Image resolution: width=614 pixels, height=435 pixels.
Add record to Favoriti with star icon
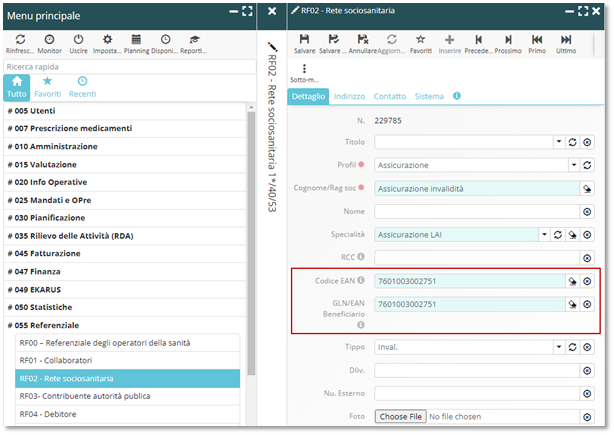pyautogui.click(x=422, y=39)
